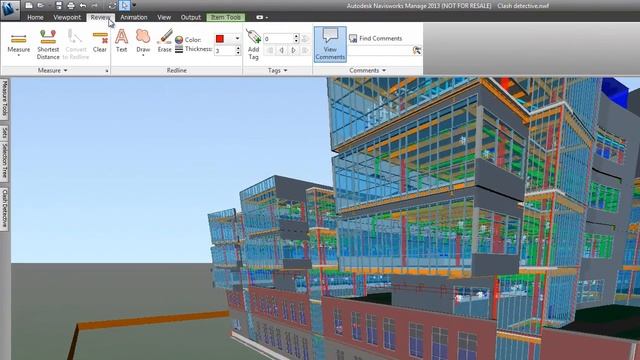The image size is (640, 360).
Task: Select the redline Text tool
Action: (x=122, y=41)
